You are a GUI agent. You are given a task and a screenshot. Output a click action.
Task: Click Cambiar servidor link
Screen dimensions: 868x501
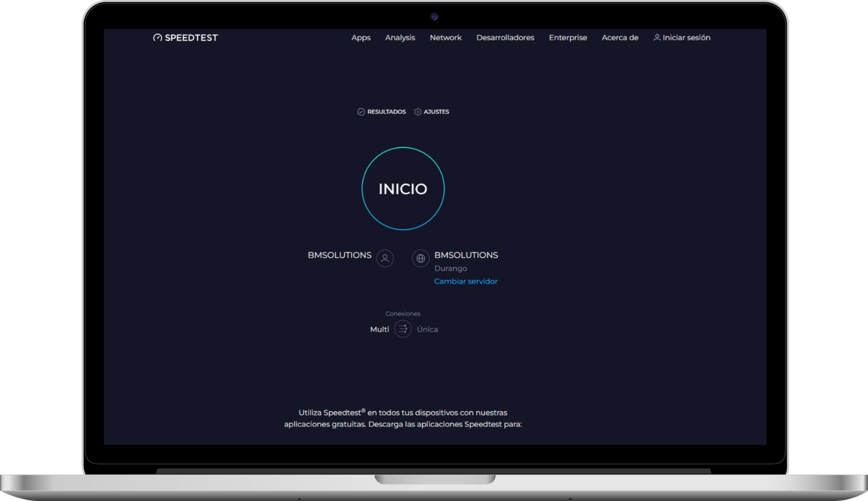[466, 282]
